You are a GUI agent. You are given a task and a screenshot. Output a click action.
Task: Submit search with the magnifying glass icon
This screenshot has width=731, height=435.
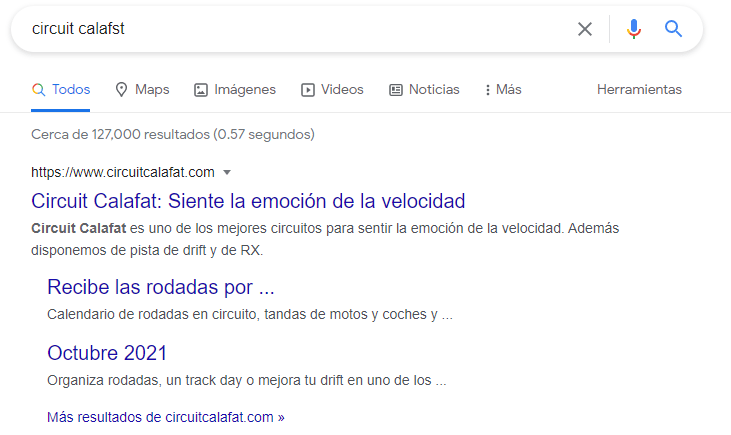673,29
